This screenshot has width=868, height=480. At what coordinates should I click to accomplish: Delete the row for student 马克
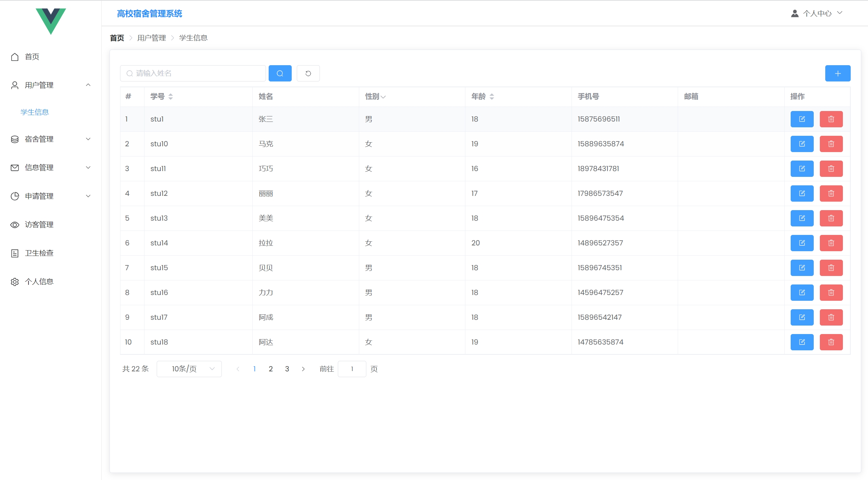point(831,144)
